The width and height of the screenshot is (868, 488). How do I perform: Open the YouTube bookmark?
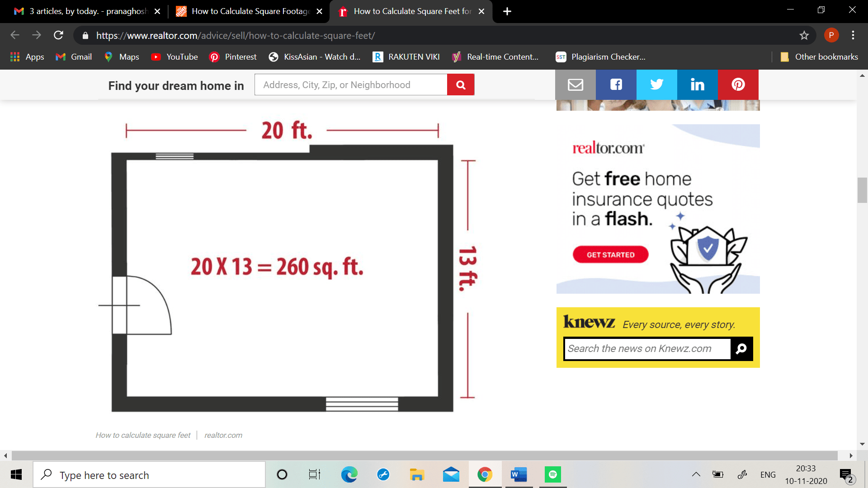pos(174,57)
